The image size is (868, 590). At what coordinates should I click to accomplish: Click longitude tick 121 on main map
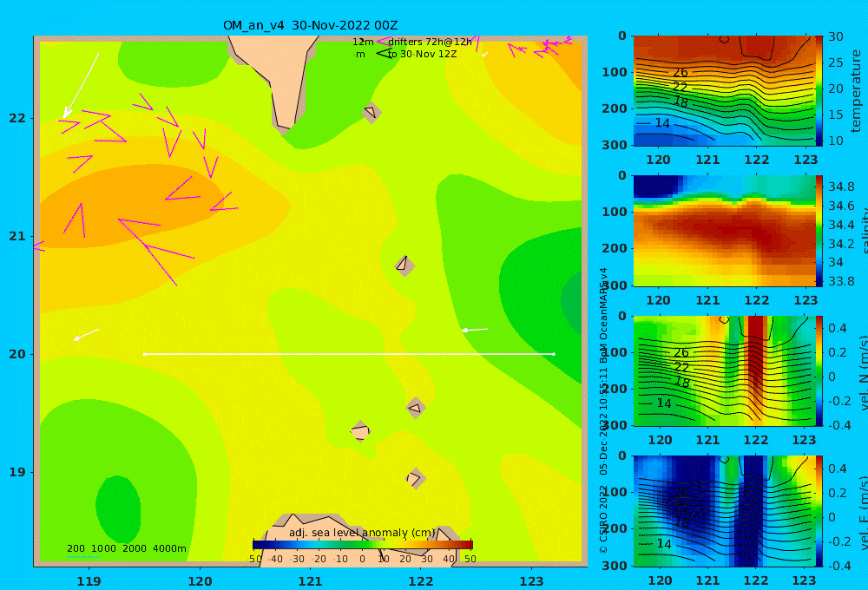point(311,581)
